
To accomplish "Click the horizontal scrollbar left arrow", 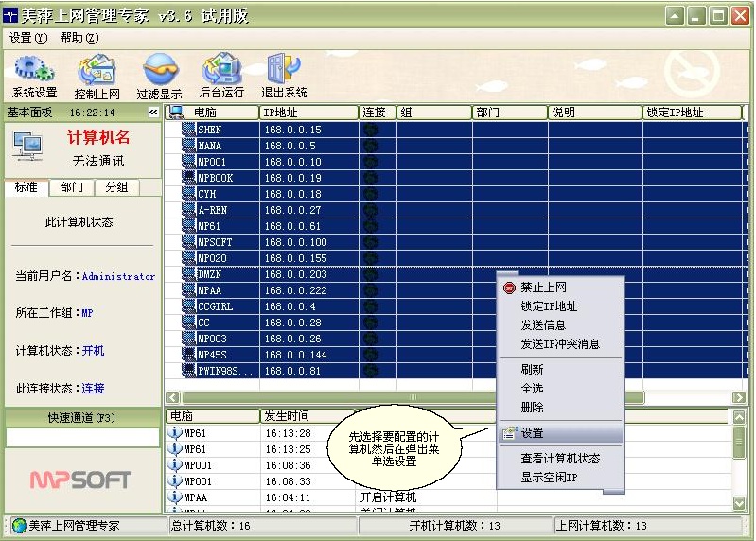I will pos(172,397).
